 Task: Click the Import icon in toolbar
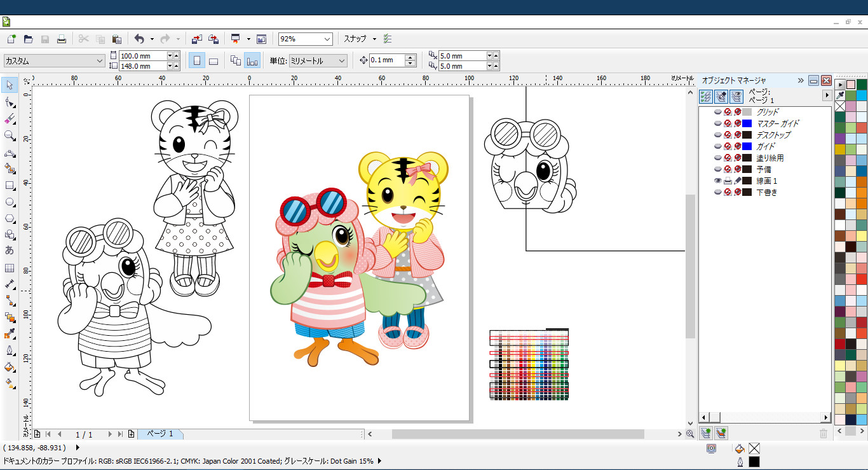click(197, 39)
